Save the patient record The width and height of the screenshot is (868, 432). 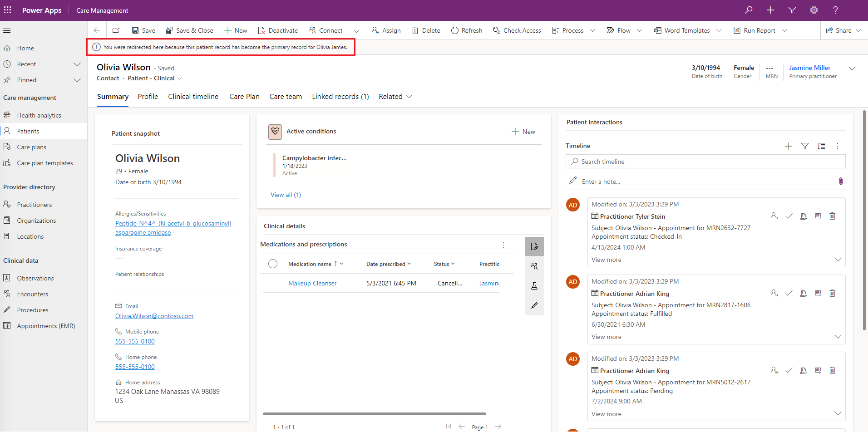[143, 30]
